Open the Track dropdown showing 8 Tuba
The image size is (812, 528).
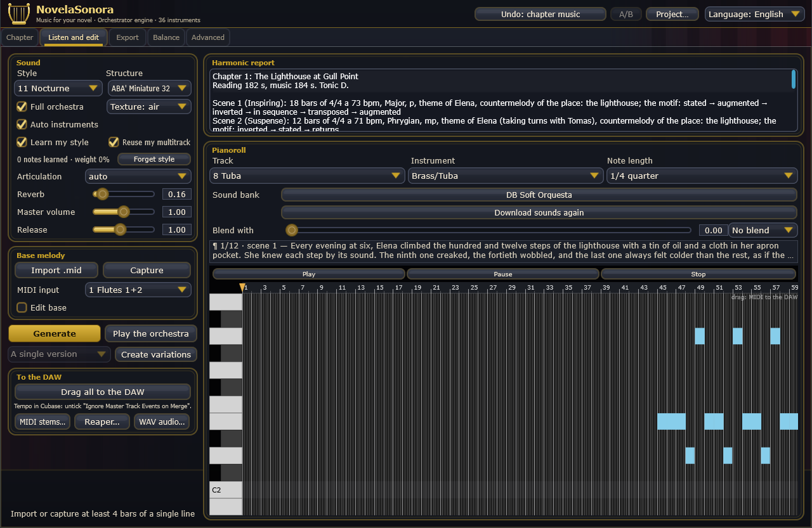click(308, 176)
